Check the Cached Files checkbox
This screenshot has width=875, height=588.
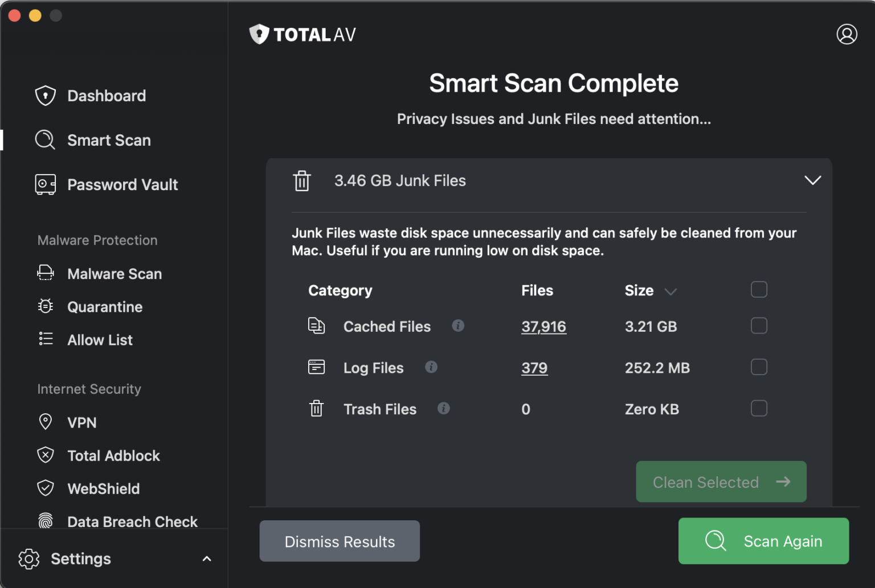coord(759,326)
